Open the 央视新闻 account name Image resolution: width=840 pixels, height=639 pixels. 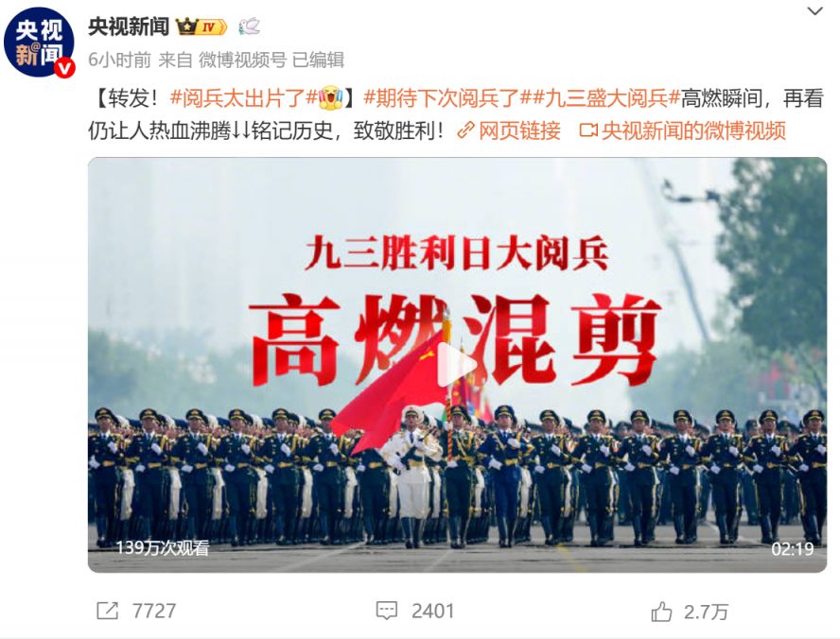coord(129,26)
